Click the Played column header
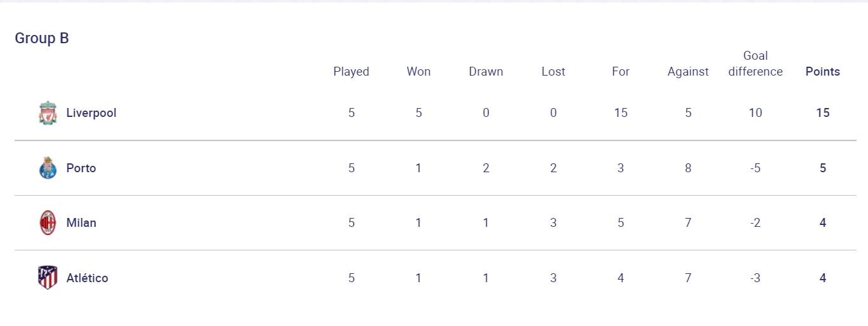 351,72
